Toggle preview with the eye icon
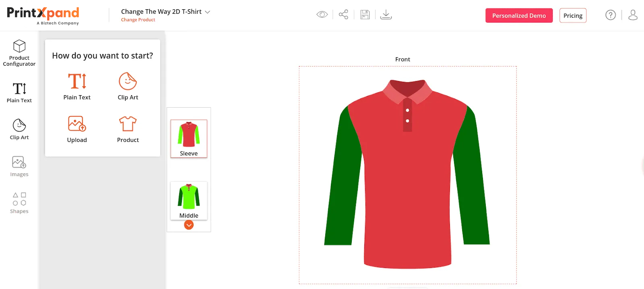The height and width of the screenshot is (289, 644). (x=322, y=15)
